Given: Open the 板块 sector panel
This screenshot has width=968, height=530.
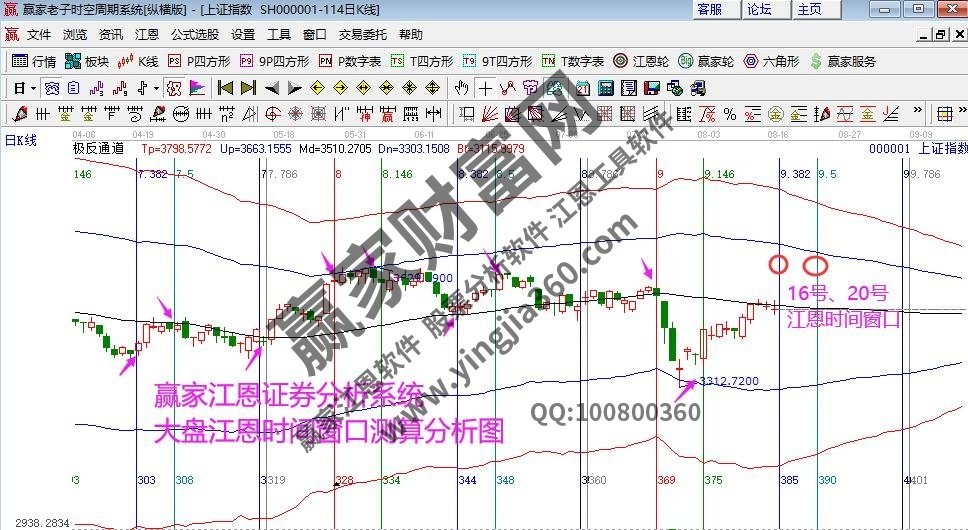Looking at the screenshot, I should [x=87, y=61].
